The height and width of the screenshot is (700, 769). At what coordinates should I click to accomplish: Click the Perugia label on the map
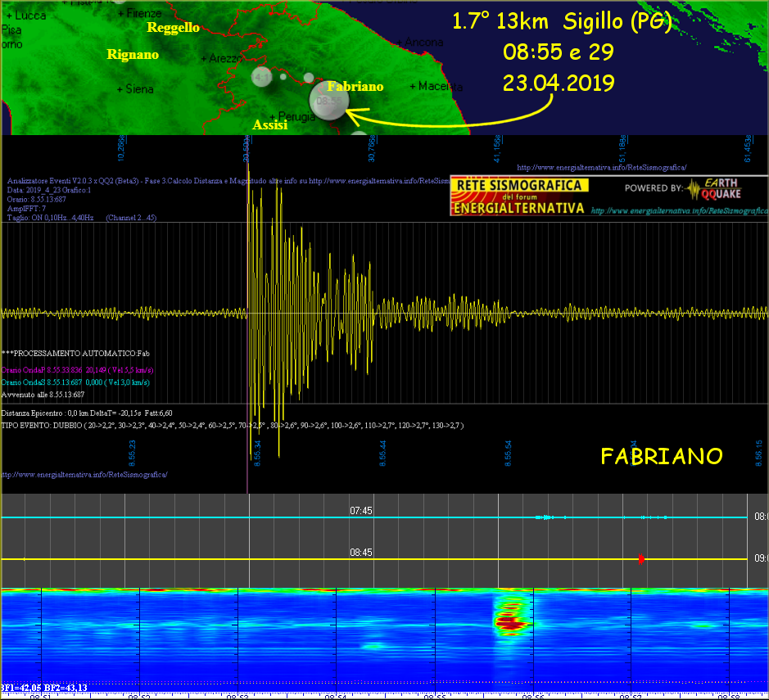pyautogui.click(x=292, y=116)
